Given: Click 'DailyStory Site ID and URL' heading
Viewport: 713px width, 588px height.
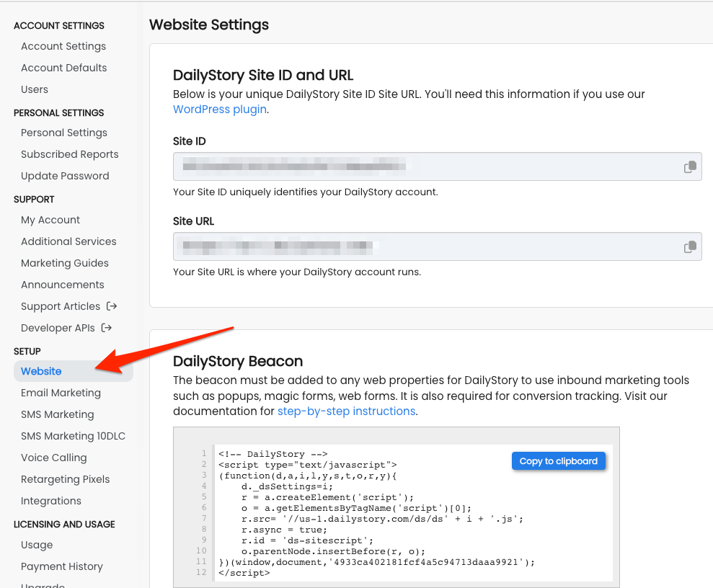Looking at the screenshot, I should 263,75.
